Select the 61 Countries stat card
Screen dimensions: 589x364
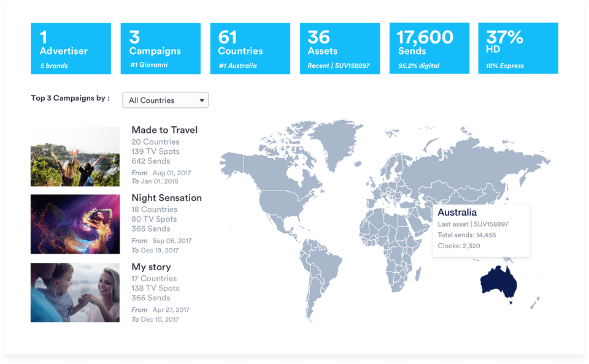point(250,48)
